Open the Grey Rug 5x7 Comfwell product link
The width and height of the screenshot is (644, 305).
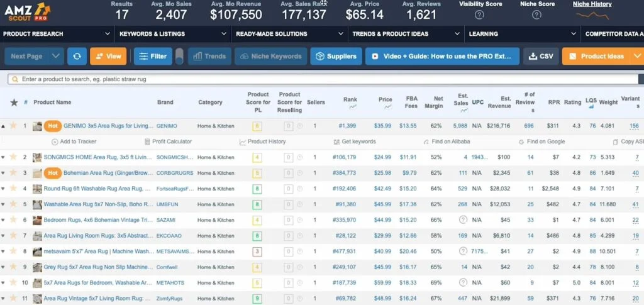tap(98, 267)
